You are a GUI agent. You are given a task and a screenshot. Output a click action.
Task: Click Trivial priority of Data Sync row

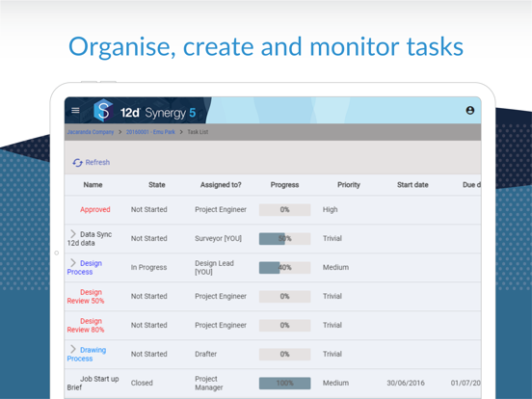(332, 238)
